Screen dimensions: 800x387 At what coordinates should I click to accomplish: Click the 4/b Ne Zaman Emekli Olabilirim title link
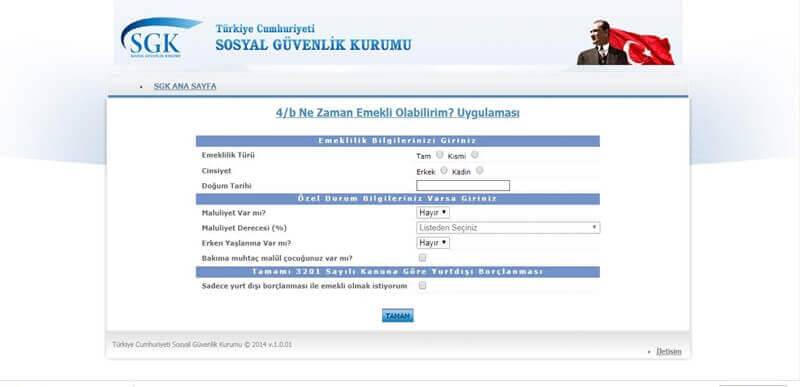click(397, 113)
